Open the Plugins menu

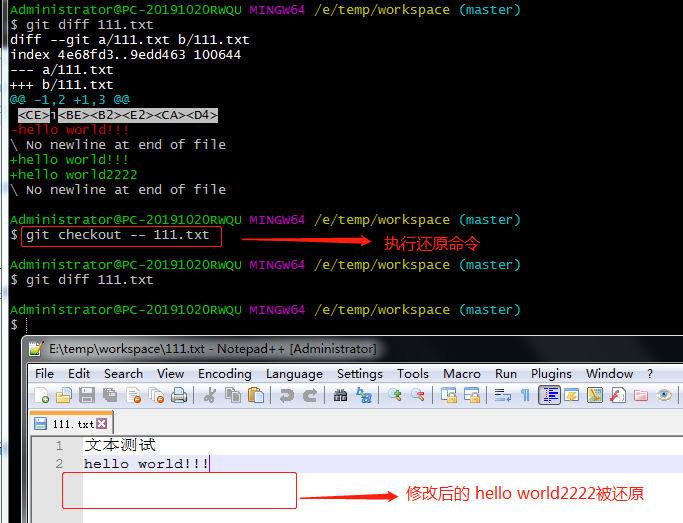point(551,374)
